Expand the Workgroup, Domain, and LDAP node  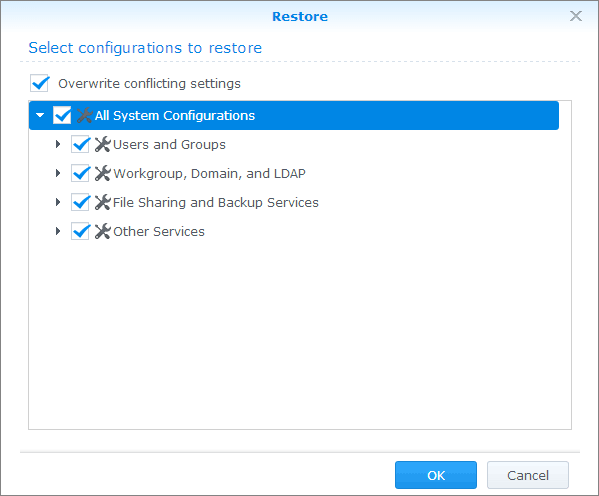pos(58,173)
